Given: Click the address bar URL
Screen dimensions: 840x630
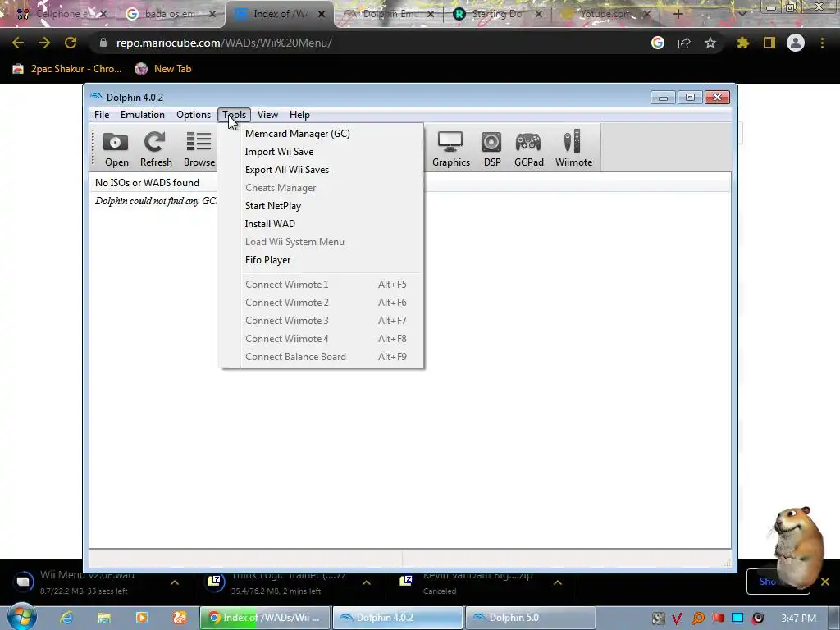Looking at the screenshot, I should [224, 43].
